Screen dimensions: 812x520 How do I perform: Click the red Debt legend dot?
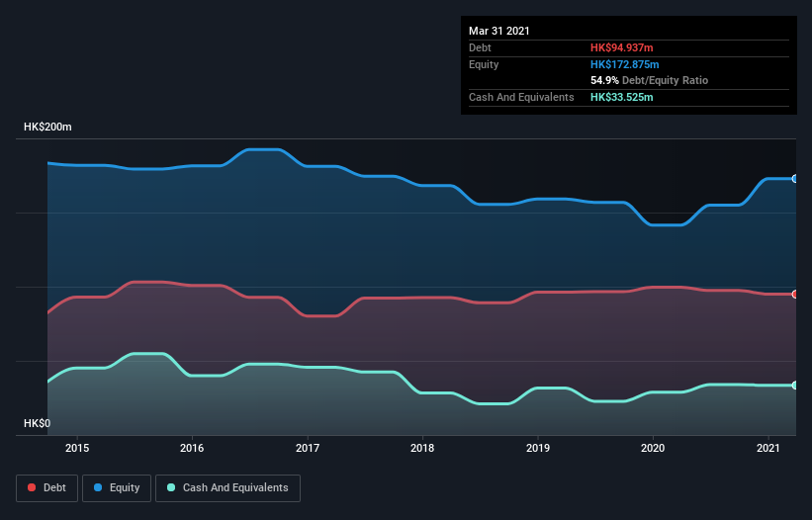(x=32, y=487)
